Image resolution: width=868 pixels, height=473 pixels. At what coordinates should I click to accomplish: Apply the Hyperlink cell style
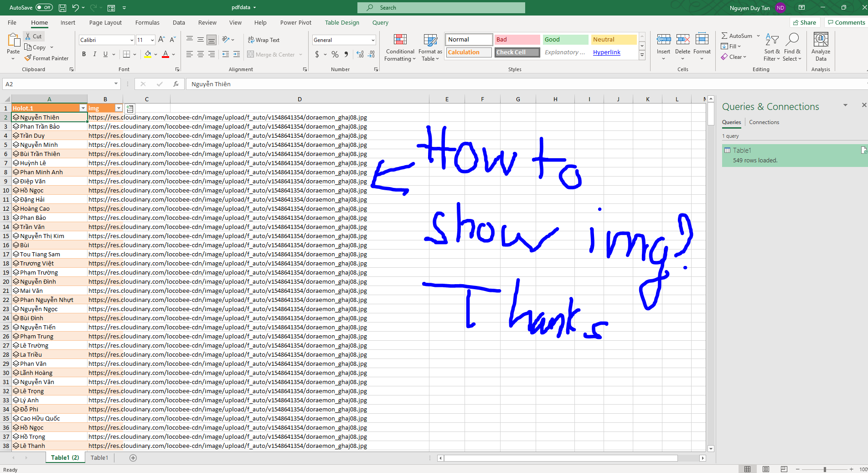point(606,52)
